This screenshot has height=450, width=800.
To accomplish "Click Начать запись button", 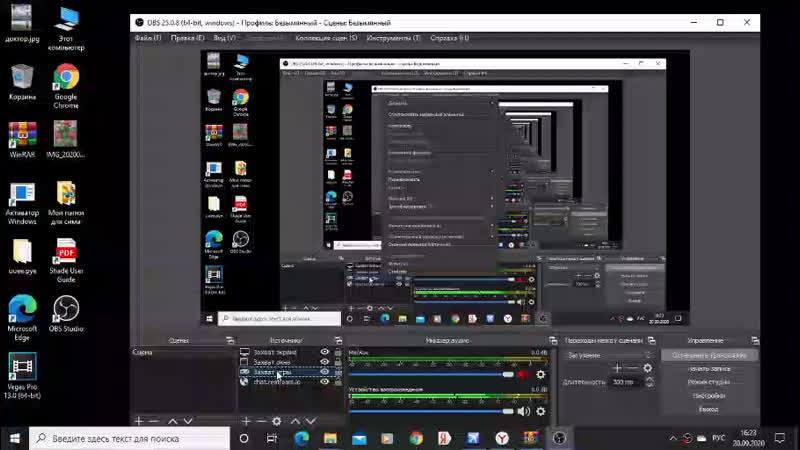I will click(709, 368).
